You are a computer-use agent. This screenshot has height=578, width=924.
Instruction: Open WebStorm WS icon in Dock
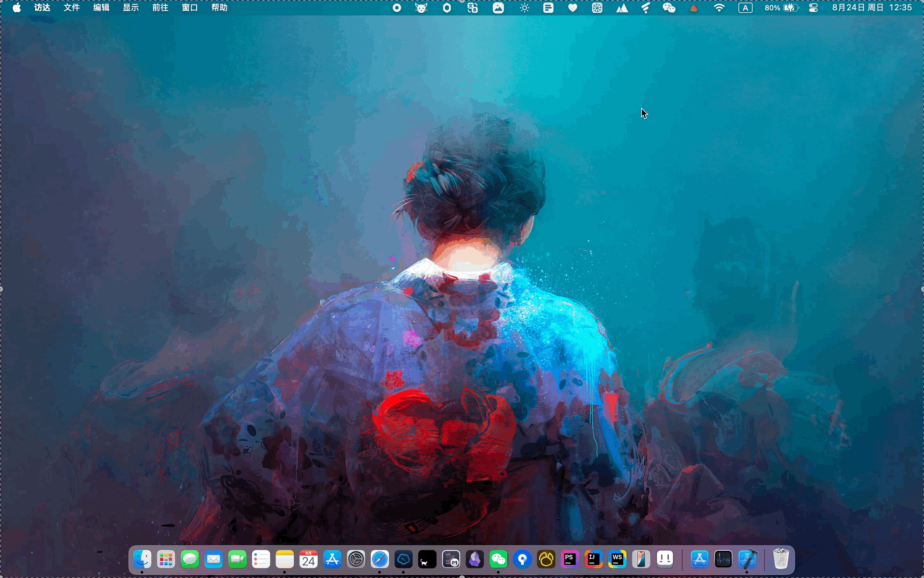click(x=617, y=559)
